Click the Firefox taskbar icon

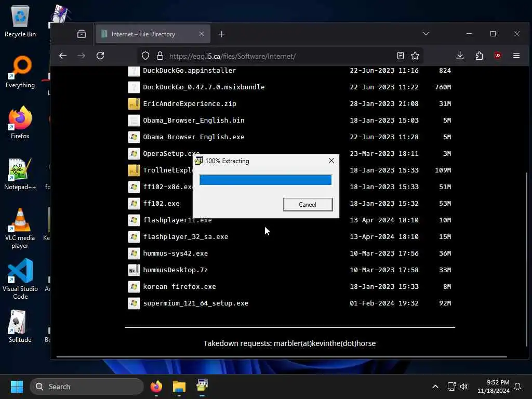tap(156, 387)
